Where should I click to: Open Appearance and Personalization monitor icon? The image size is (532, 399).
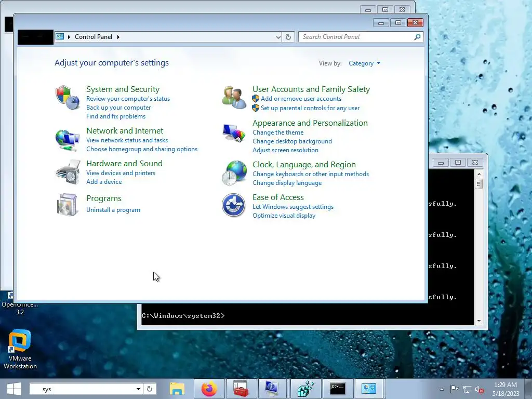click(x=234, y=133)
